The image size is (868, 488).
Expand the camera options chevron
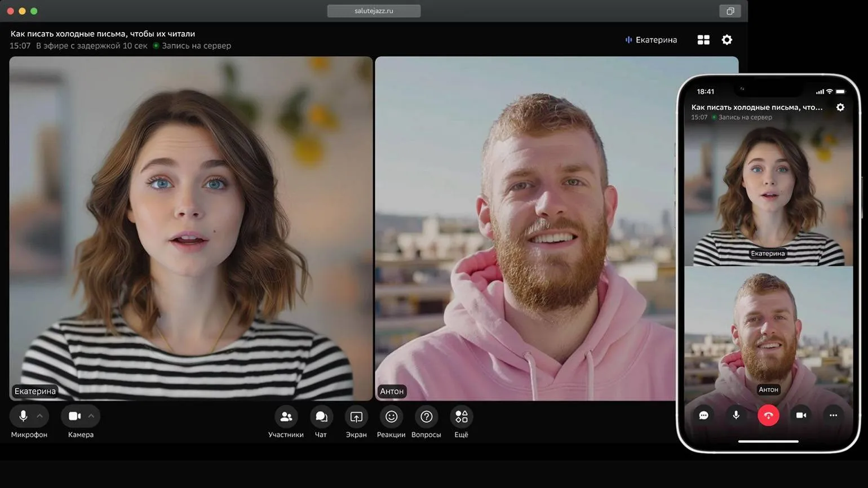[x=91, y=416]
